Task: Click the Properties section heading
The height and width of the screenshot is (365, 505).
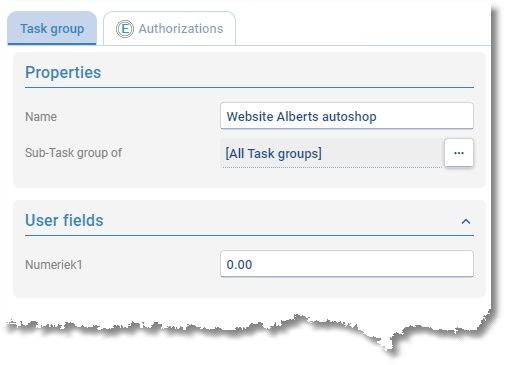Action: click(63, 72)
